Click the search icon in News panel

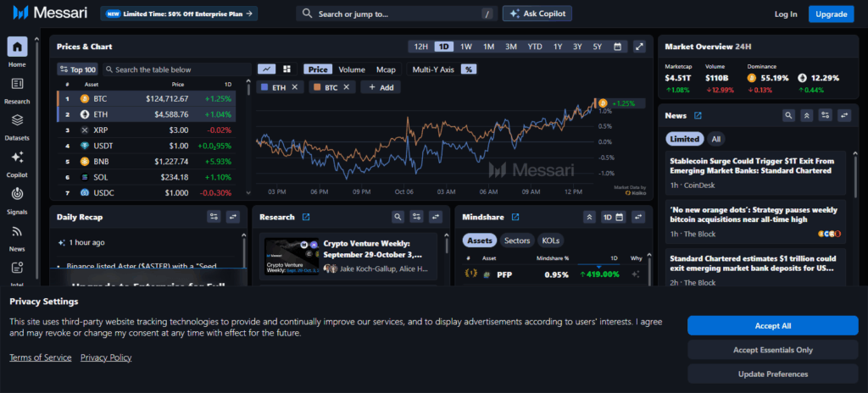[788, 115]
